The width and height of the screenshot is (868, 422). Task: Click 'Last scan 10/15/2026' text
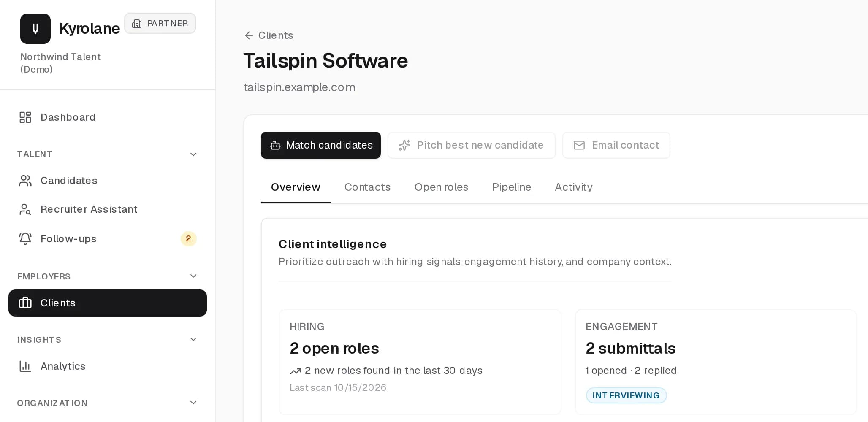pyautogui.click(x=338, y=387)
